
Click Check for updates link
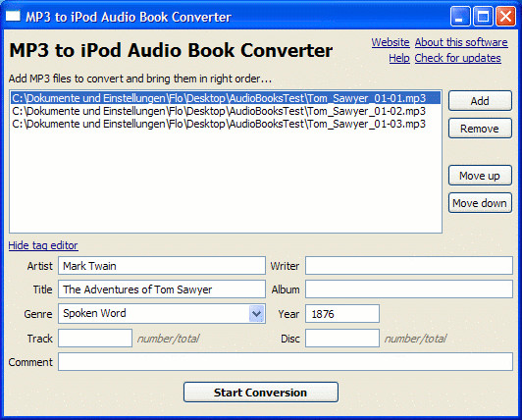pyautogui.click(x=457, y=58)
